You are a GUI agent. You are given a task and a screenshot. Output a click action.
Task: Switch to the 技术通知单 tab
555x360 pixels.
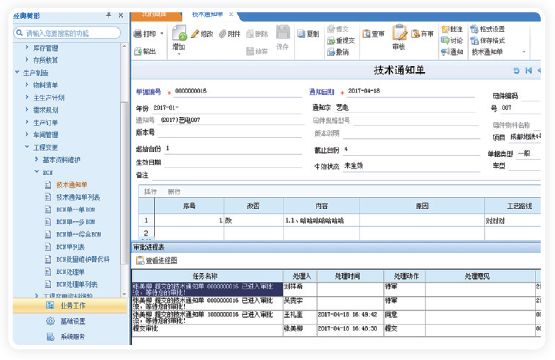[207, 14]
